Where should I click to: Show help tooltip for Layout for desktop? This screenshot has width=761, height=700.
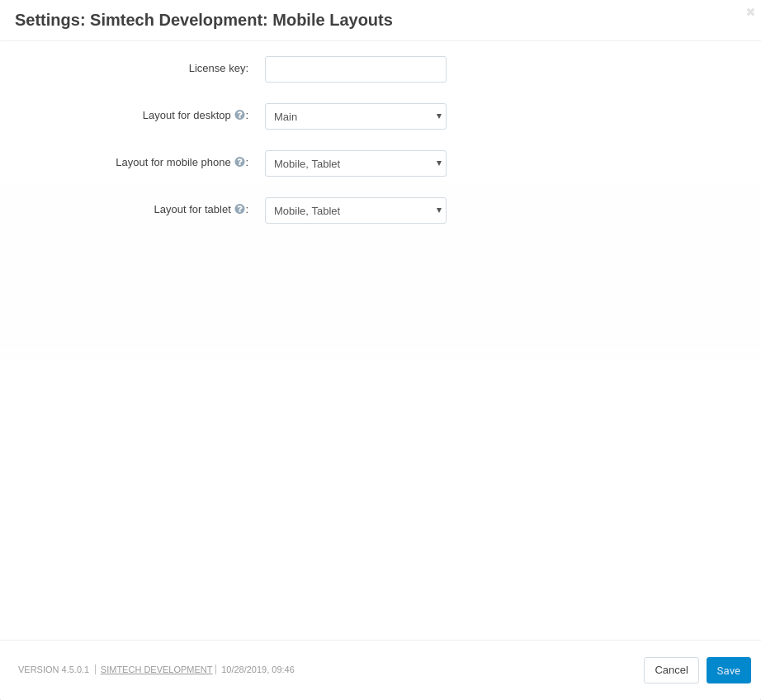pos(239,115)
